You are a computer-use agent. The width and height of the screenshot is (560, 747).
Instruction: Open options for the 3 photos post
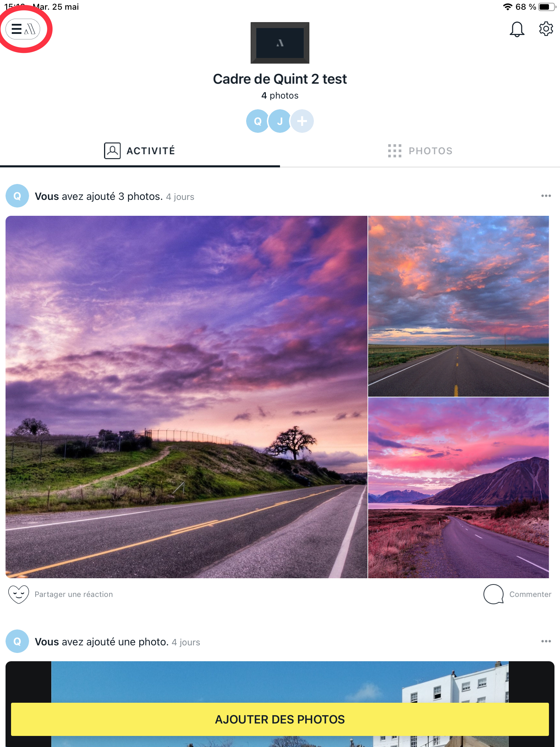(546, 196)
